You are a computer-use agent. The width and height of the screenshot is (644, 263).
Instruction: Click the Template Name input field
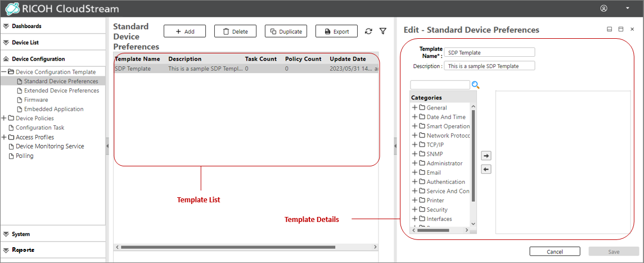489,52
